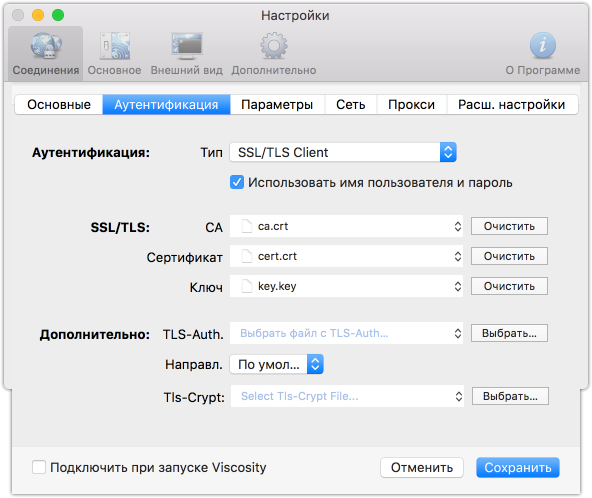Image resolution: width=592 pixels, height=498 pixels.
Task: Expand the SSL/TLS Client type dropdown
Action: (343, 152)
